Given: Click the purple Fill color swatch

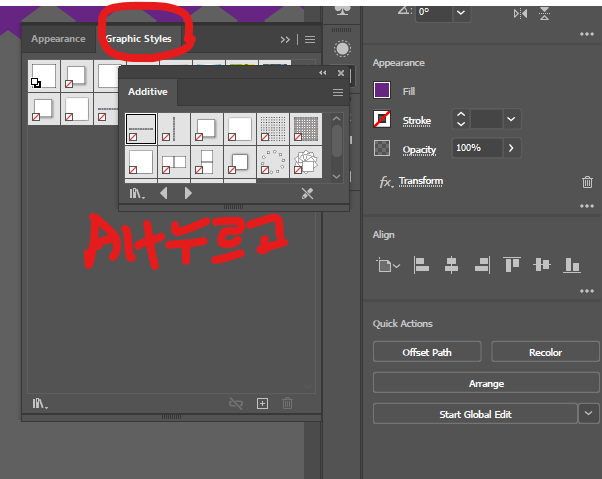Looking at the screenshot, I should pyautogui.click(x=382, y=91).
